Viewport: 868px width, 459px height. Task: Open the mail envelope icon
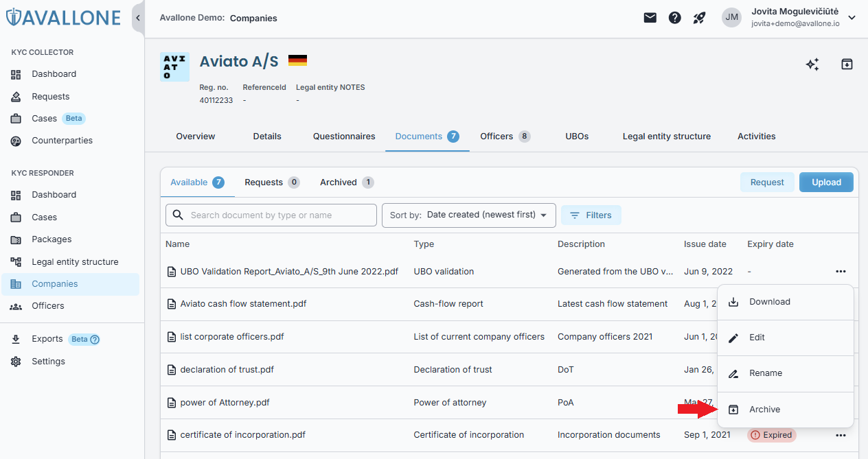coord(650,18)
